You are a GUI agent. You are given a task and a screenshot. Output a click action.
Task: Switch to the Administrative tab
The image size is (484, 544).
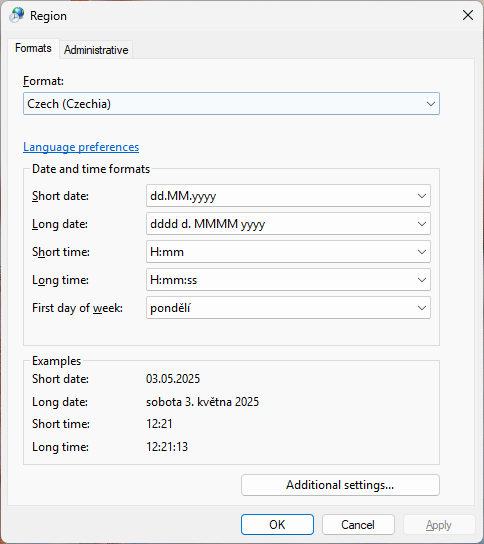point(96,50)
